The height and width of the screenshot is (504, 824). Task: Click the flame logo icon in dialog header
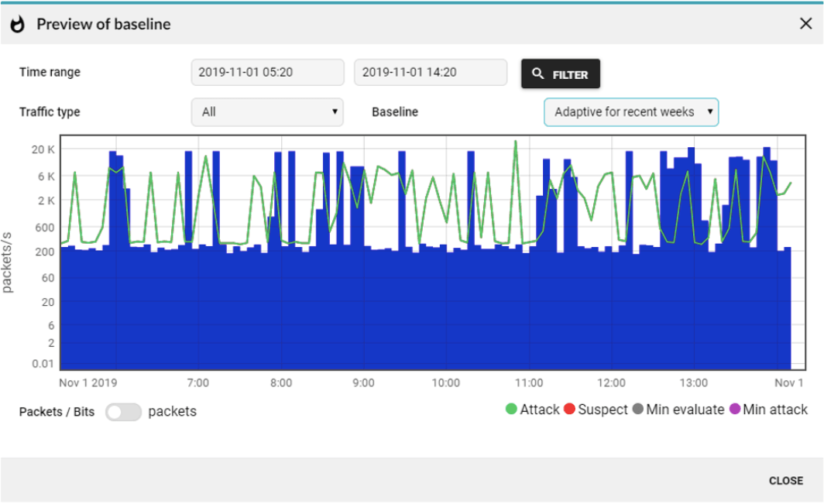17,25
